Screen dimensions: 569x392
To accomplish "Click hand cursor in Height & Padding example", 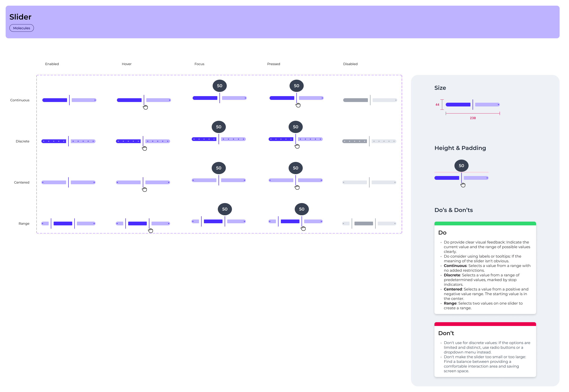I will click(x=463, y=185).
